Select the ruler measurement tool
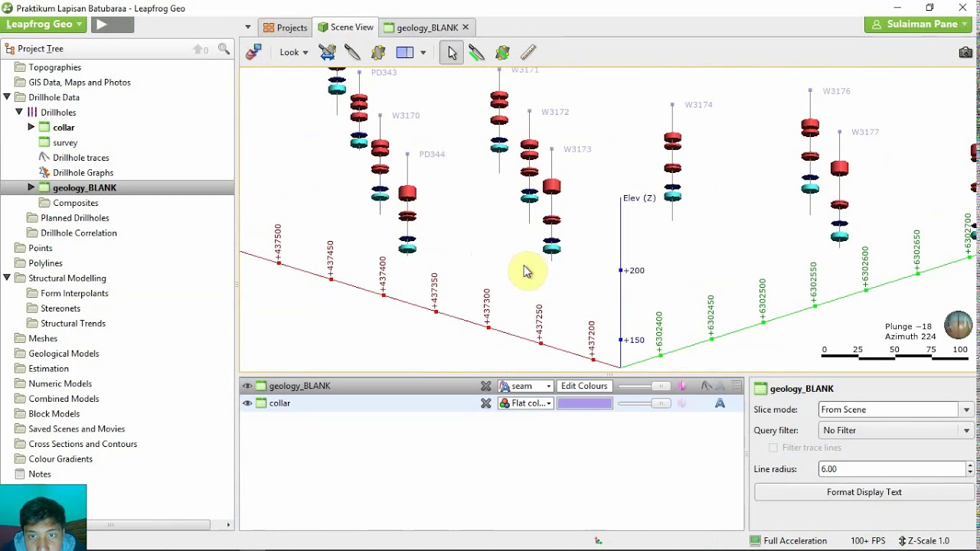This screenshot has height=551, width=980. [x=528, y=52]
